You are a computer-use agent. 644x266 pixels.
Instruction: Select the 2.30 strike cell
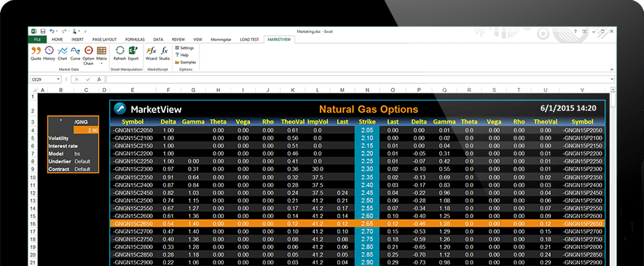[x=366, y=169]
